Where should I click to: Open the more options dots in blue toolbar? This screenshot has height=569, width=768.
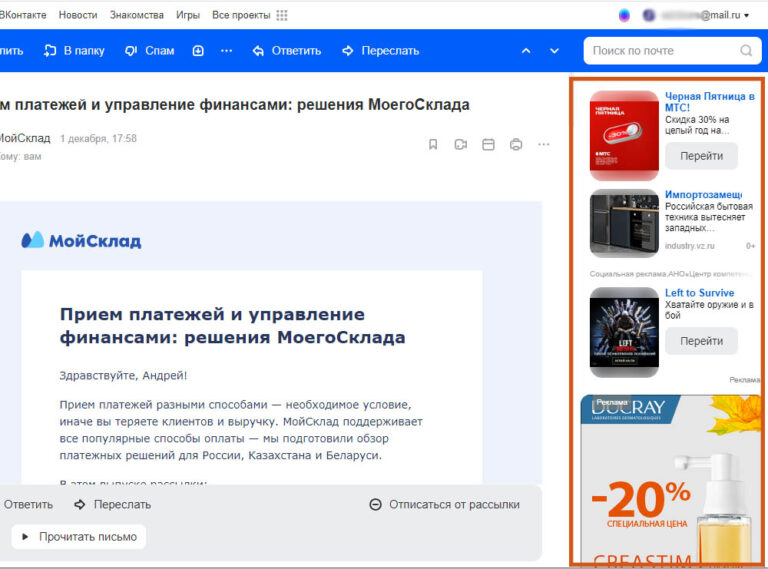(x=226, y=51)
